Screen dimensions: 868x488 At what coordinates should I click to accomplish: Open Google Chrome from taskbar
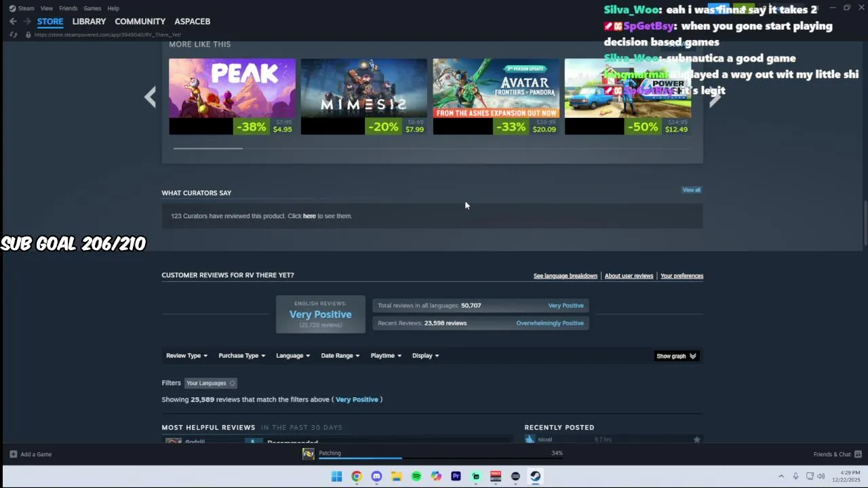point(357,476)
